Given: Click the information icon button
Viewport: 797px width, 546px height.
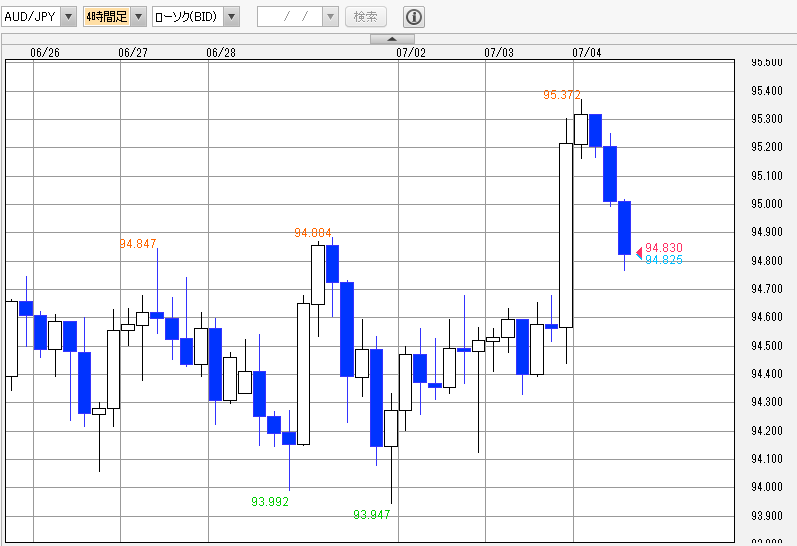Looking at the screenshot, I should click(414, 17).
